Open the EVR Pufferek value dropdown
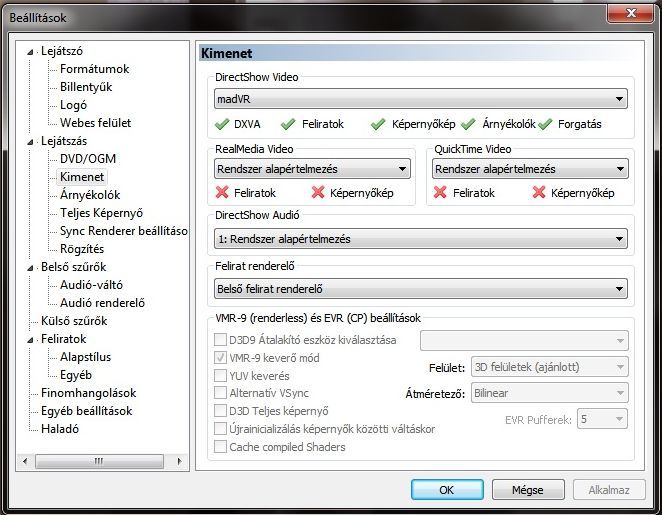Viewport: 662px width, 515px height. 602,419
